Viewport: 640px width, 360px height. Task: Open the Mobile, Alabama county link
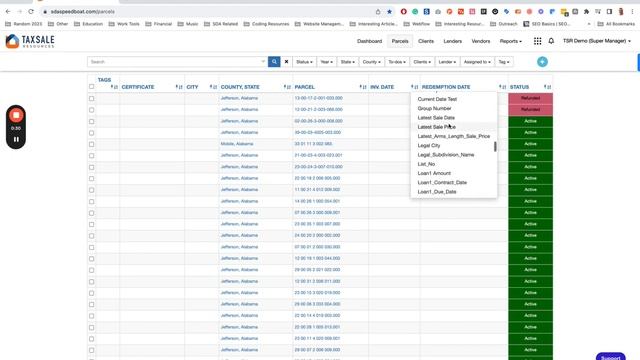click(237, 144)
